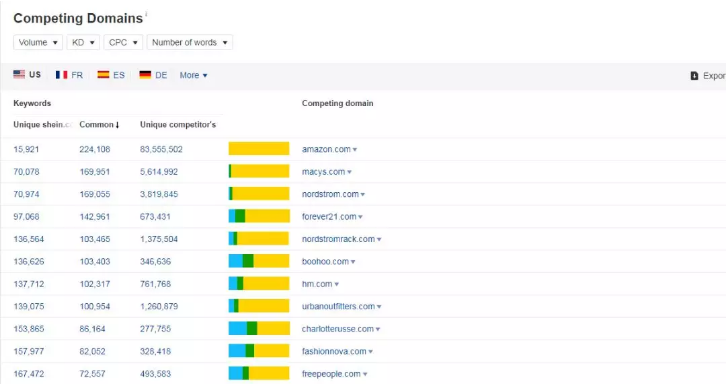This screenshot has height=389, width=726.
Task: Open the hm.com domain link
Action: click(317, 284)
